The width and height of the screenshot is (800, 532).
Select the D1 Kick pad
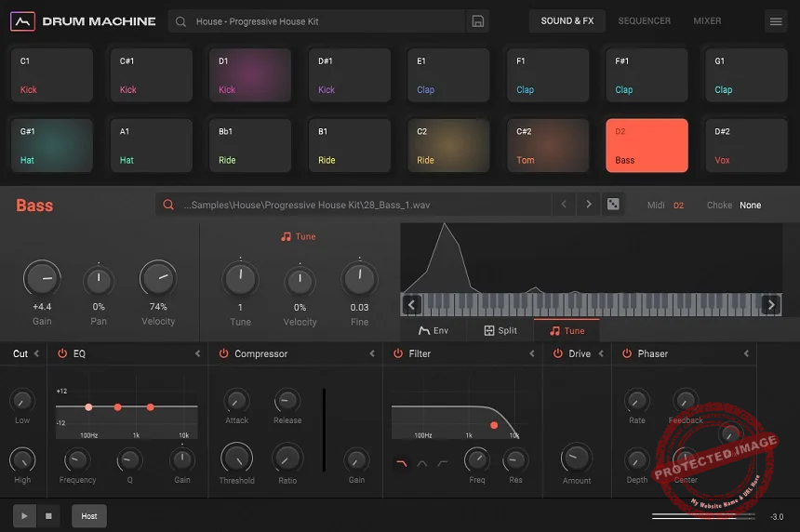250,75
